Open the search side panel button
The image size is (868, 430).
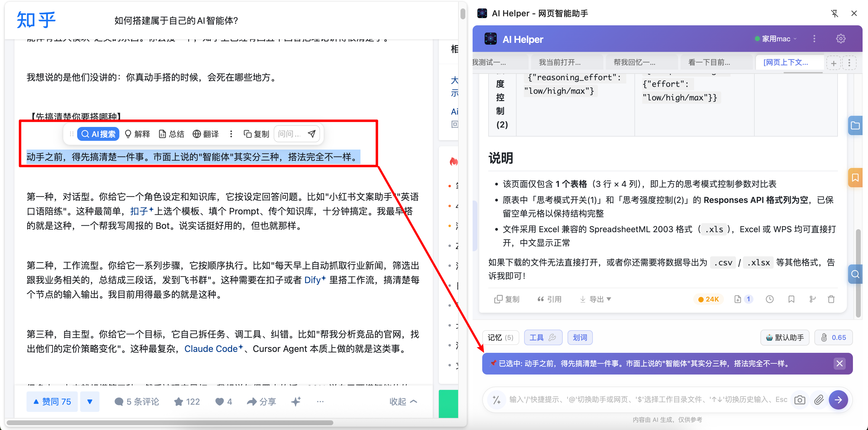(x=855, y=274)
